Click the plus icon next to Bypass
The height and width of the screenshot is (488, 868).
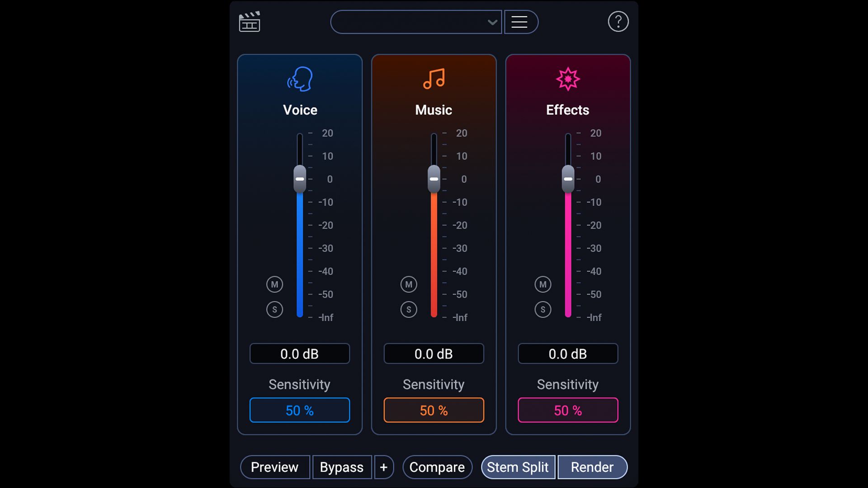[x=383, y=467]
